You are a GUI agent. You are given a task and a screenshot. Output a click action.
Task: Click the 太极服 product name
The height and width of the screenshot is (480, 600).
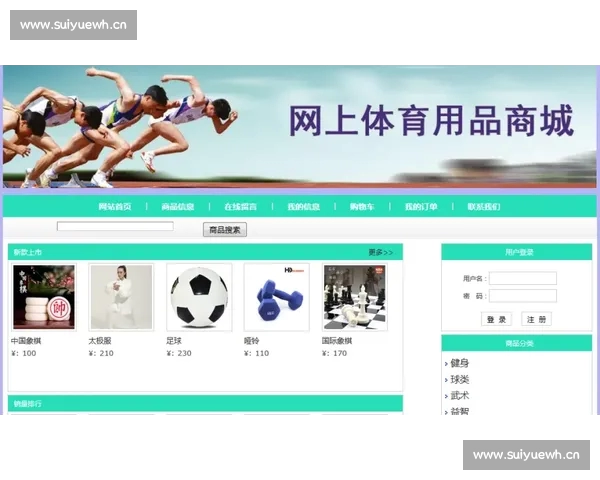(100, 341)
